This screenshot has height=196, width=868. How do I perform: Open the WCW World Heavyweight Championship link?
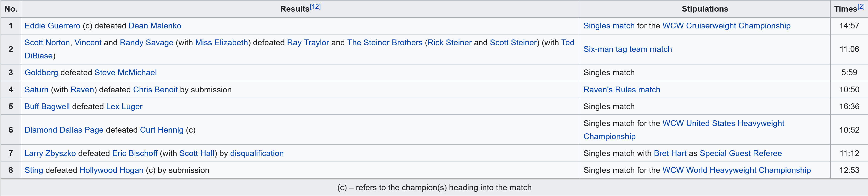[736, 170]
